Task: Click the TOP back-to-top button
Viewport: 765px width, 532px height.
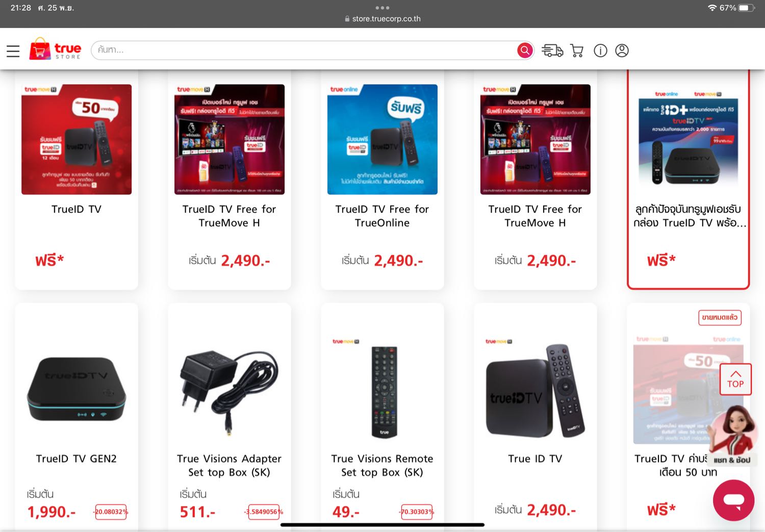Action: tap(735, 379)
